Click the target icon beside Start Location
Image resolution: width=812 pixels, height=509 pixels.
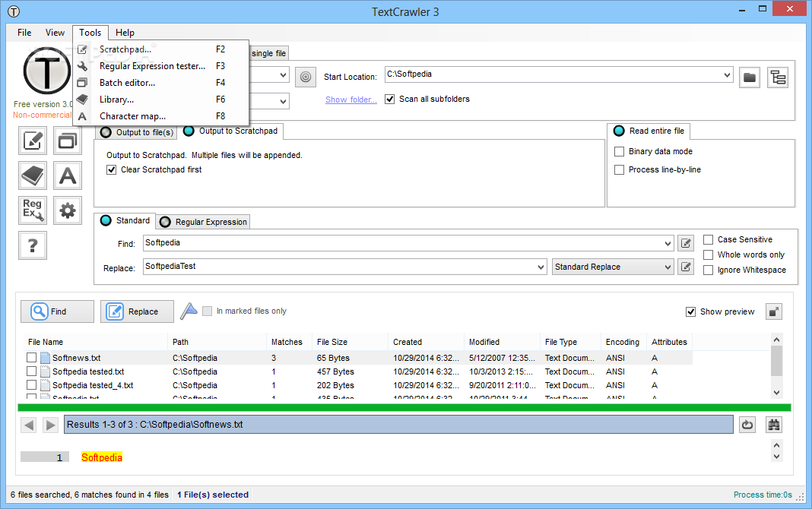306,77
